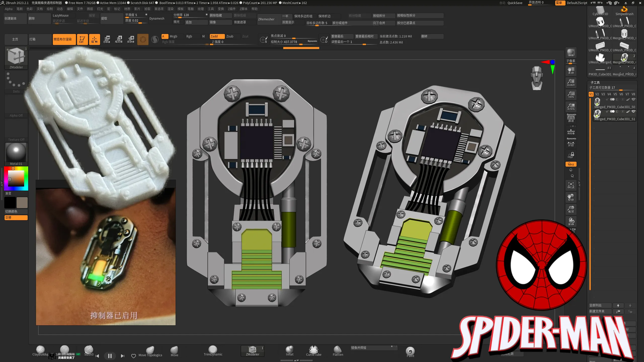The image size is (644, 362).
Task: Click the Zoom 3D (缩放) view icon
Action: 571,209
